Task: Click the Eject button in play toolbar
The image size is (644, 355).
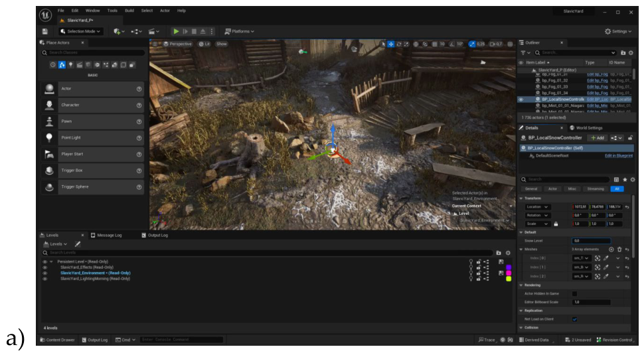Action: click(203, 31)
